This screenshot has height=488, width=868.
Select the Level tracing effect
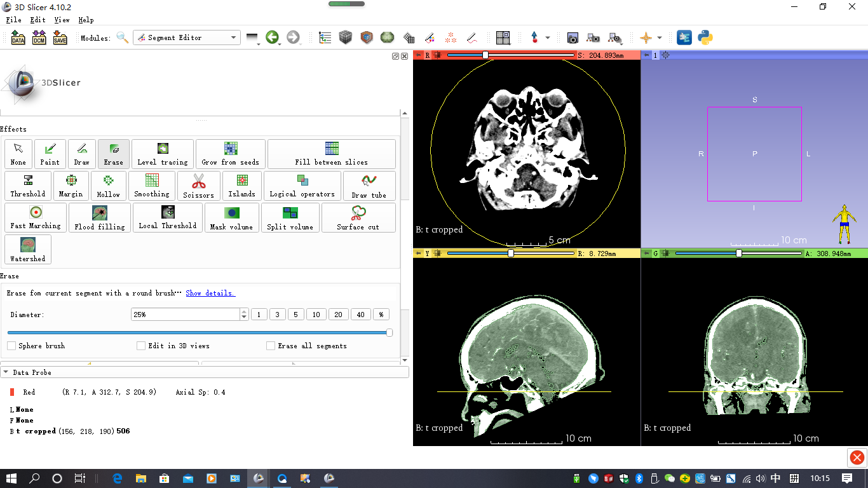point(163,154)
